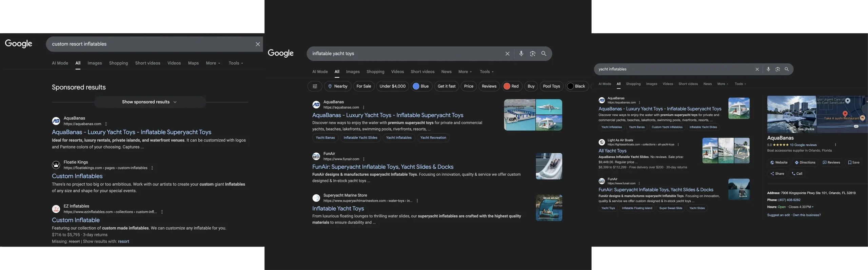Enable the "Under $4,000" filter chip
868x270 pixels.
click(392, 86)
